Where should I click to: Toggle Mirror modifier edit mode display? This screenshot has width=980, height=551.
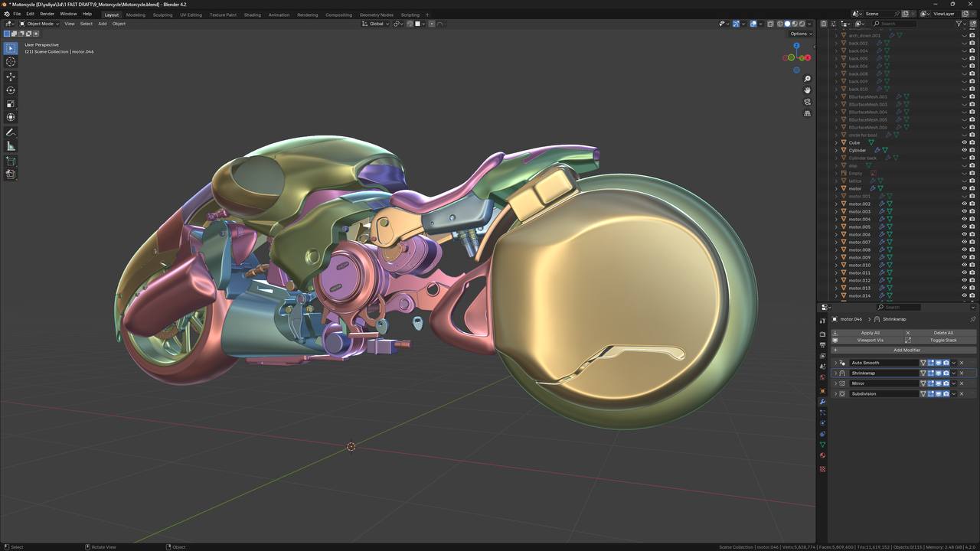[930, 383]
